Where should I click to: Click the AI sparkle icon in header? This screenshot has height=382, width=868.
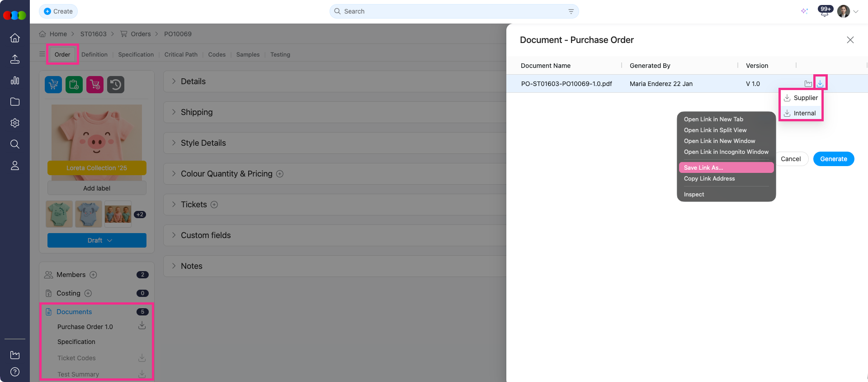point(804,11)
